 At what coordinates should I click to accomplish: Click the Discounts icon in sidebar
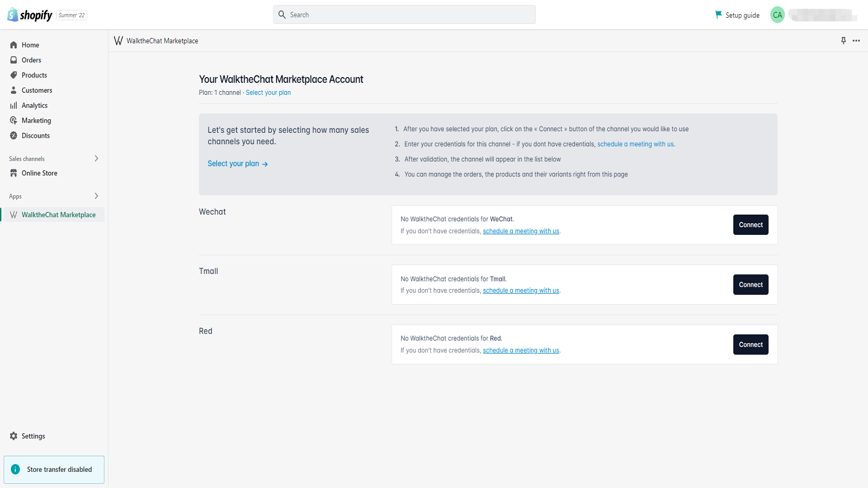[x=14, y=136]
